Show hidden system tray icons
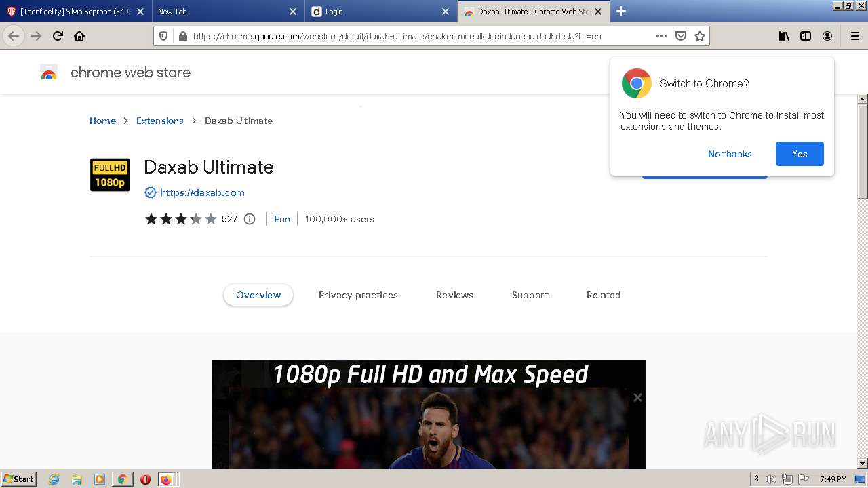Screen dimensions: 868x488 tap(756, 479)
